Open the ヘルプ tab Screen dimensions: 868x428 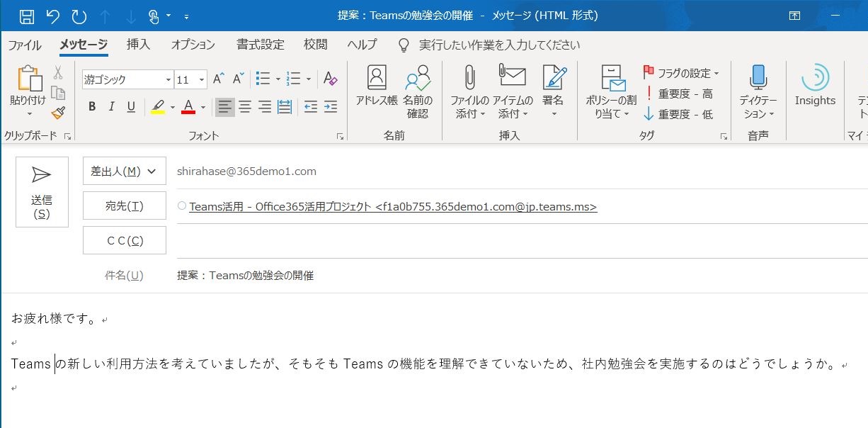point(362,45)
